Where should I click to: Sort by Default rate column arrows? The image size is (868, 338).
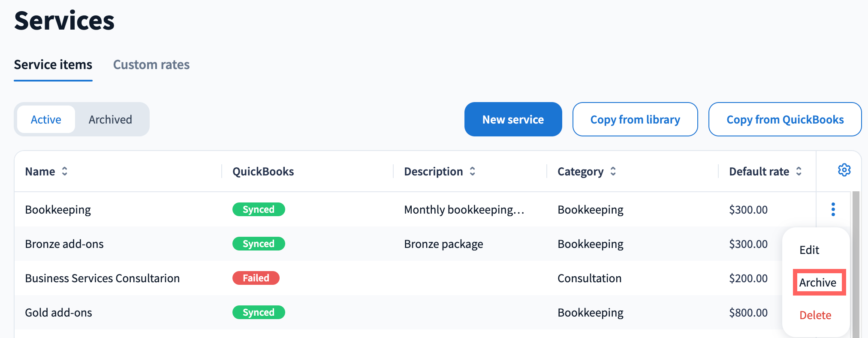pyautogui.click(x=799, y=172)
